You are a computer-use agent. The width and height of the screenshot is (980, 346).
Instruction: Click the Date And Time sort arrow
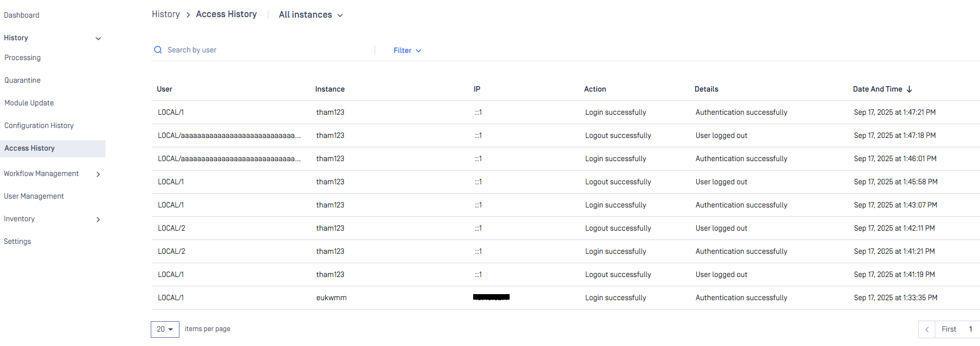click(x=909, y=89)
